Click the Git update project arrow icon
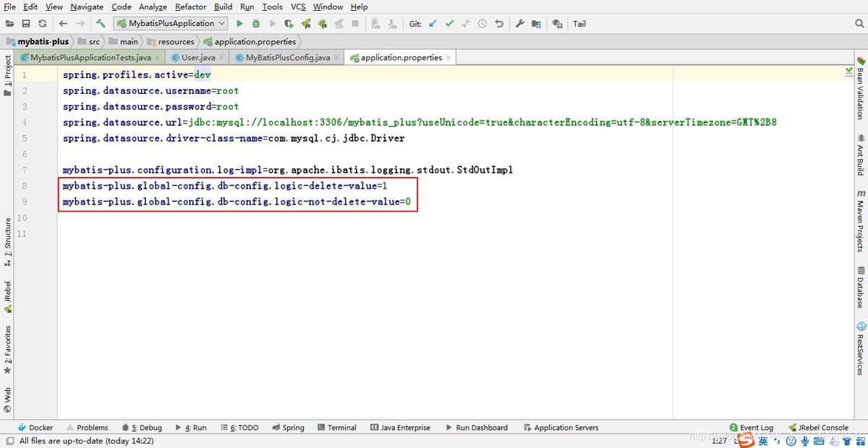This screenshot has width=868, height=448. pos(433,24)
